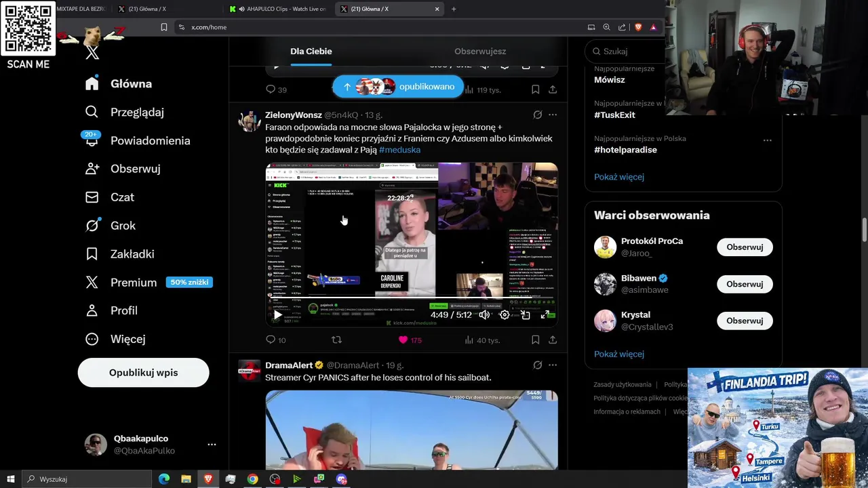Viewport: 868px width, 488px height.
Task: Open more options on ZielonyWonsz post
Action: pos(553,115)
